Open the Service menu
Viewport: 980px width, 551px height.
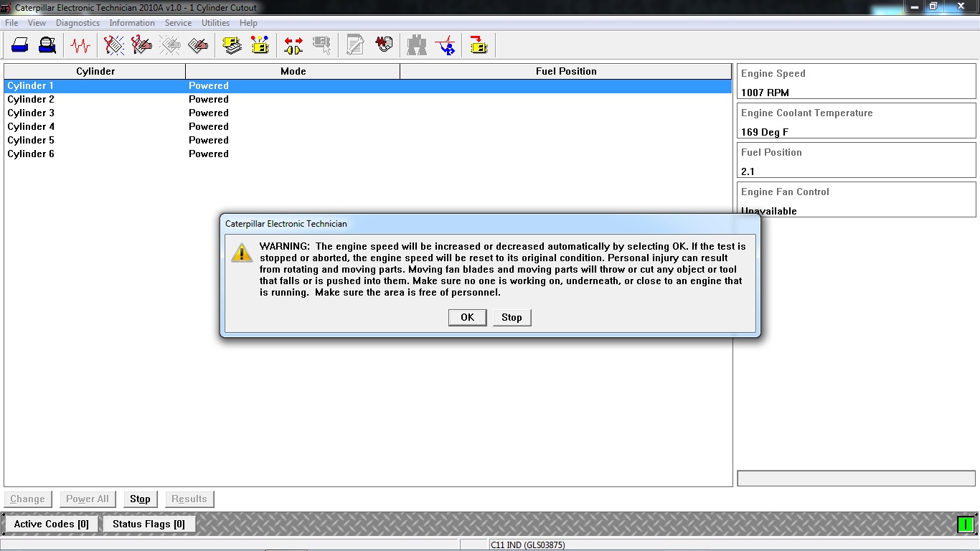pyautogui.click(x=178, y=23)
